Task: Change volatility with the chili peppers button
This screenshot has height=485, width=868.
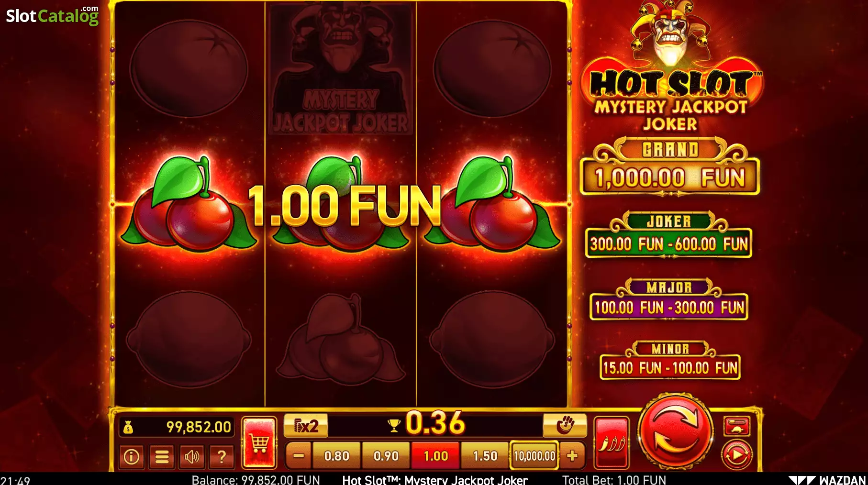Action: (x=611, y=442)
